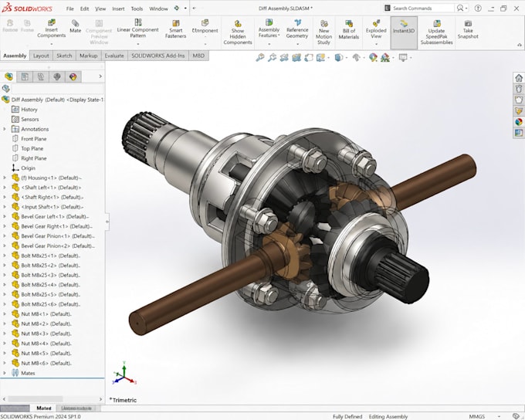
Task: Open Insert Components tool
Action: pyautogui.click(x=51, y=29)
